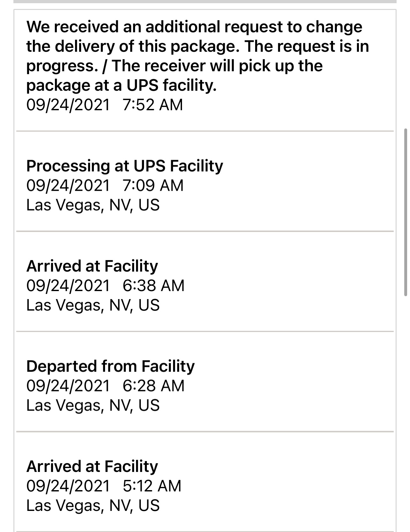Click the date beside 7:09 AM
Viewport: 410px width, 532px height.
point(68,186)
